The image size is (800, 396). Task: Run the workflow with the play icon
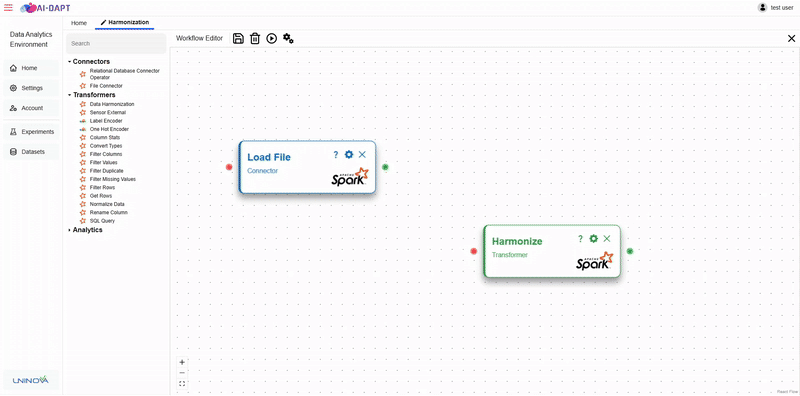(x=271, y=38)
